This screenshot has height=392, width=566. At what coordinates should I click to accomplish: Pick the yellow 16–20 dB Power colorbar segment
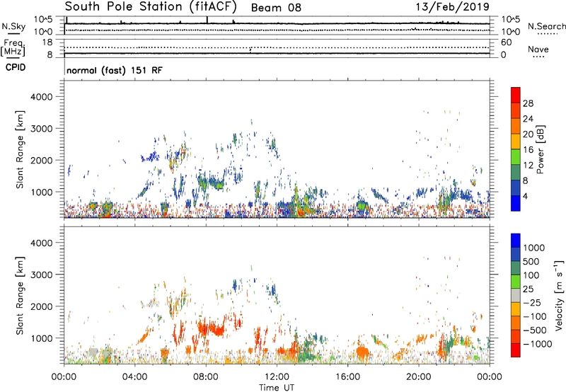click(516, 142)
